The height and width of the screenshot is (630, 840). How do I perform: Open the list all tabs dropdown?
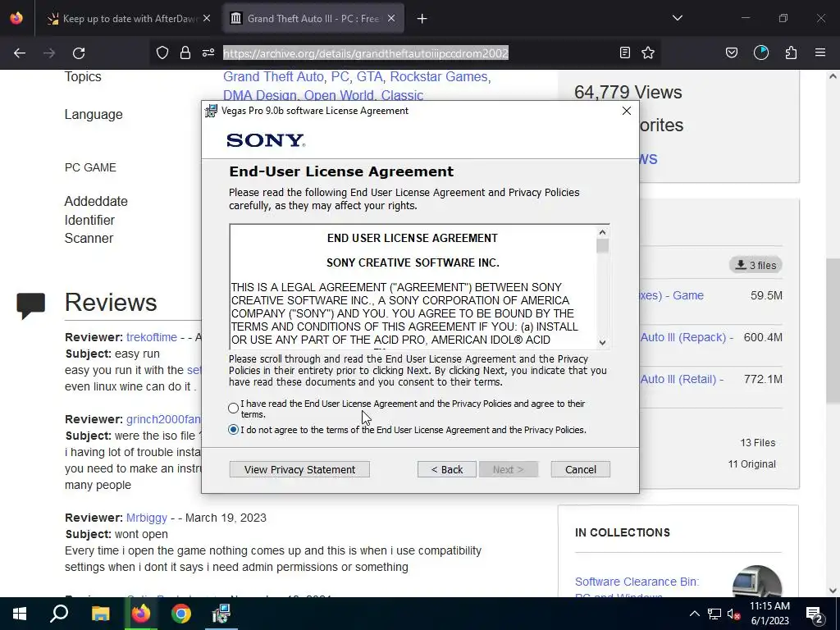point(677,18)
